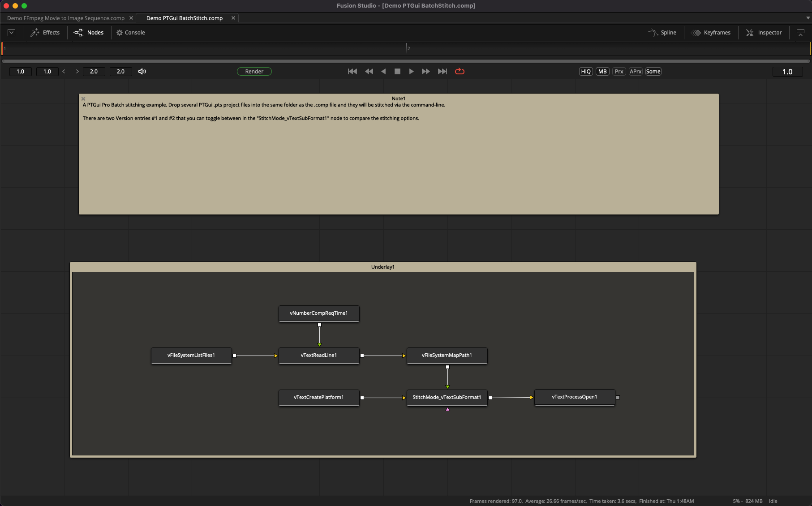Click the pink input arrow under StitchMode node

(447, 409)
